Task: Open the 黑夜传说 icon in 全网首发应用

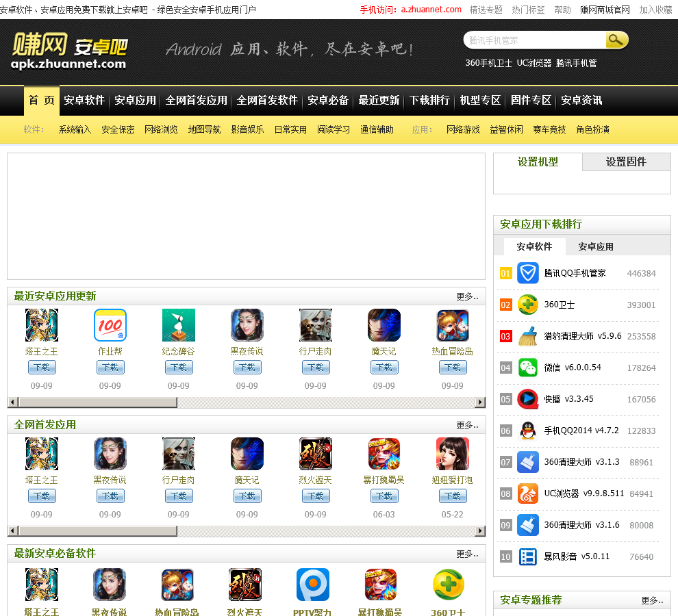Action: [x=110, y=454]
